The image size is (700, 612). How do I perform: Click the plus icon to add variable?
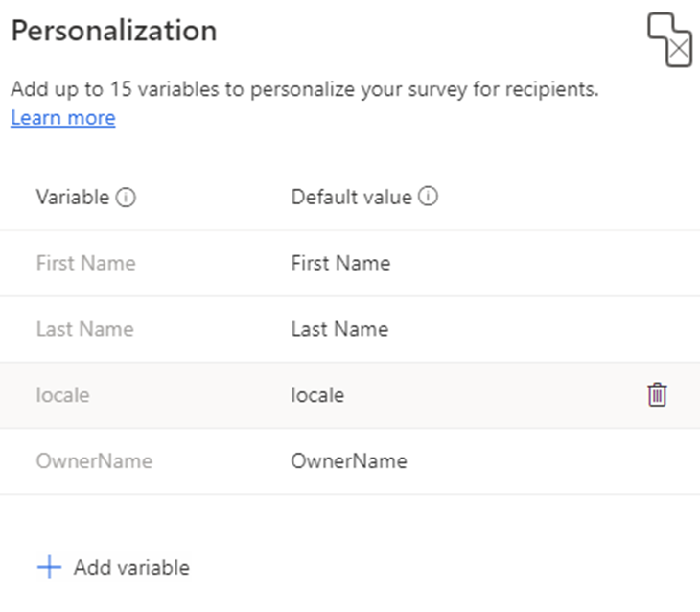click(49, 567)
